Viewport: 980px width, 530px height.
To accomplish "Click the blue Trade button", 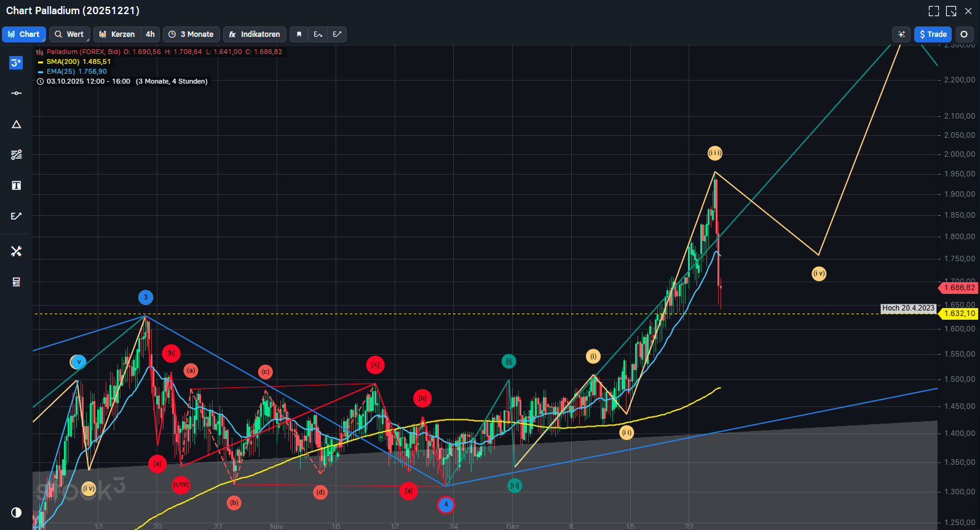I will coord(933,34).
